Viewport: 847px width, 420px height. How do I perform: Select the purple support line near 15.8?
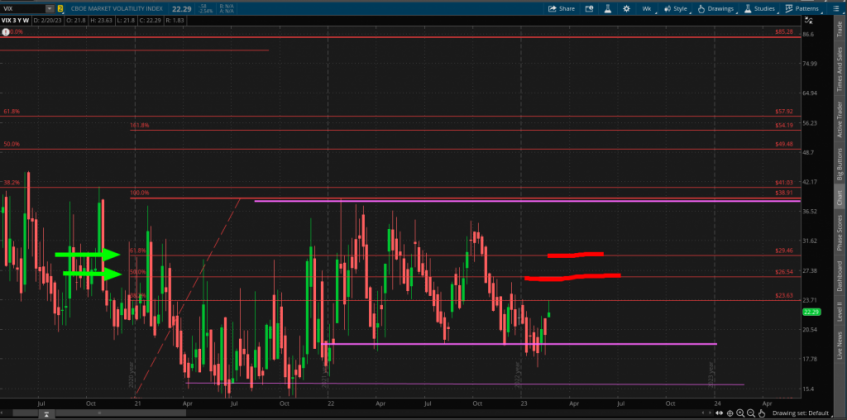click(x=465, y=384)
